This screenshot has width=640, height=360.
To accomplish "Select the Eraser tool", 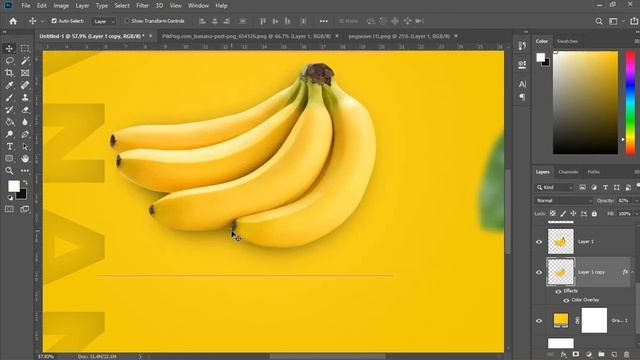I will [x=25, y=109].
